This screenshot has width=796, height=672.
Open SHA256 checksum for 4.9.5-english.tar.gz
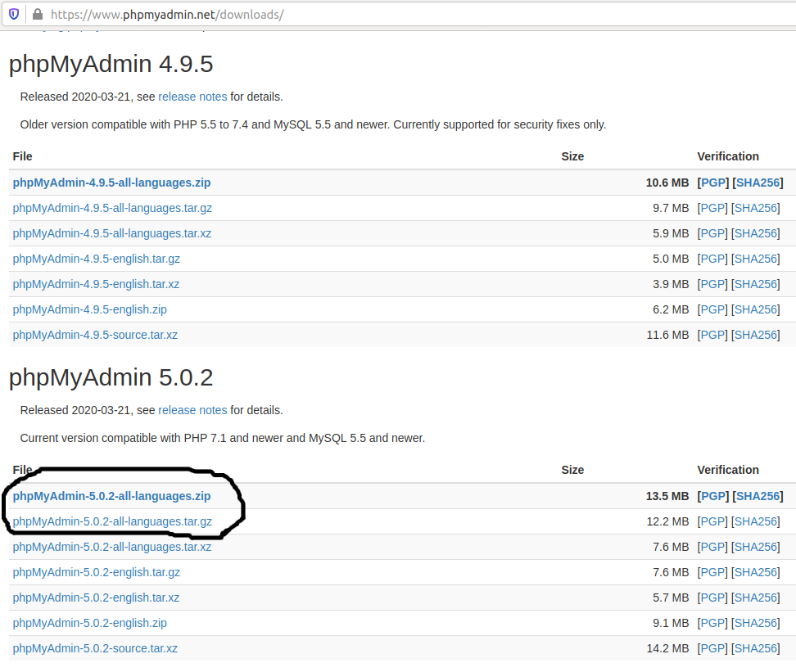point(755,259)
